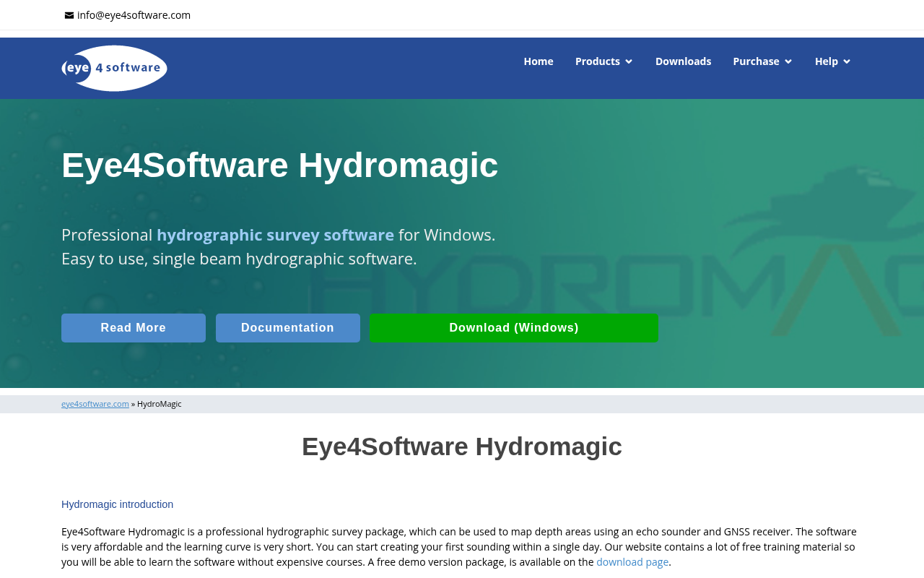Click the banner title Eye4Software Hydromagic
This screenshot has height=578, width=924.
280,165
